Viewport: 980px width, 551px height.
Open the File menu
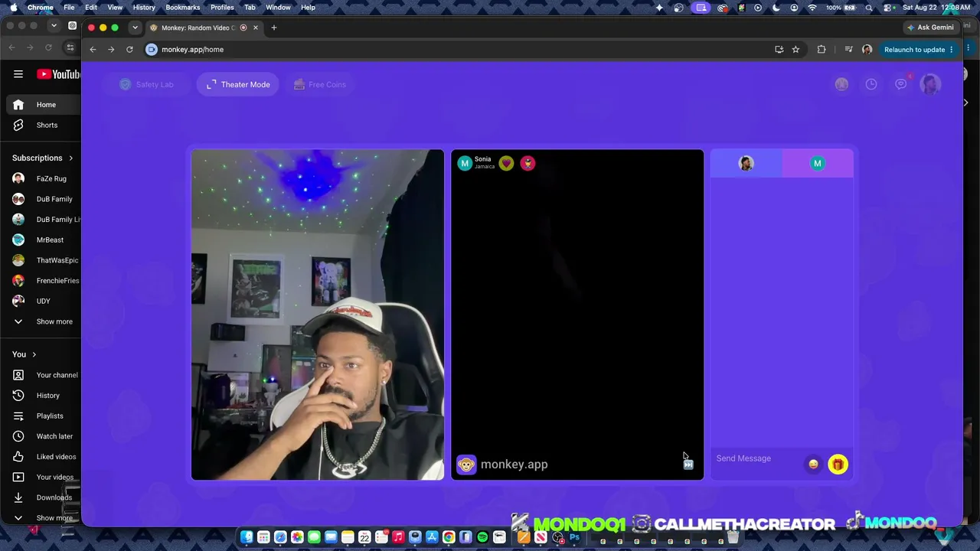click(x=69, y=8)
